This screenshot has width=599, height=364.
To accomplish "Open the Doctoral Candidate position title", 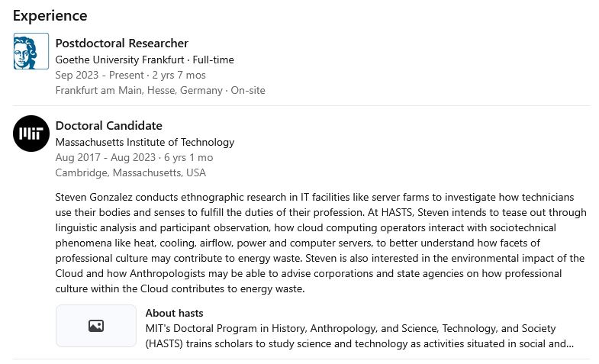I will (x=109, y=125).
